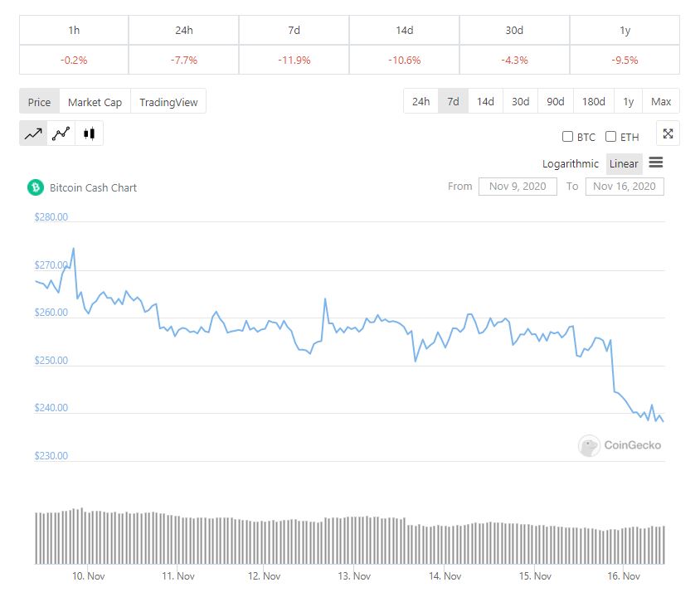The image size is (700, 597).
Task: Click the -9.5% change value
Action: click(x=625, y=60)
